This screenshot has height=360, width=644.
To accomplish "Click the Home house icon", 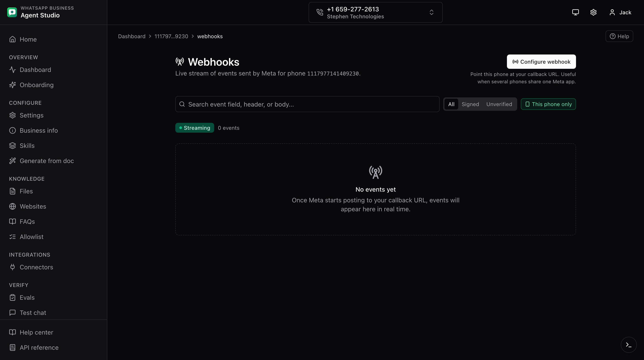I will [13, 40].
